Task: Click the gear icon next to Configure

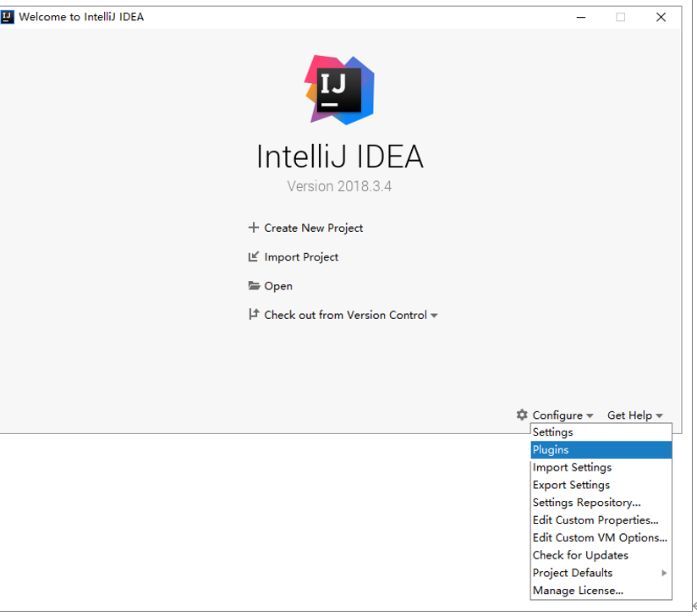Action: point(522,415)
